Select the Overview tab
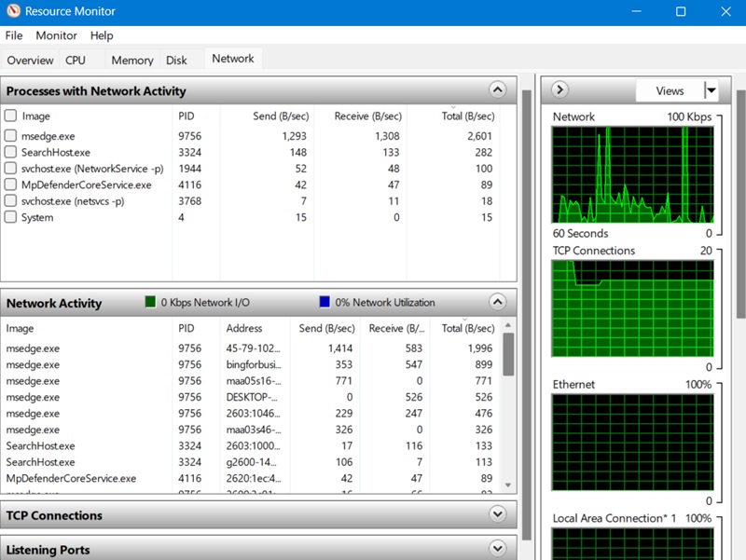This screenshot has height=560, width=746. 30,60
